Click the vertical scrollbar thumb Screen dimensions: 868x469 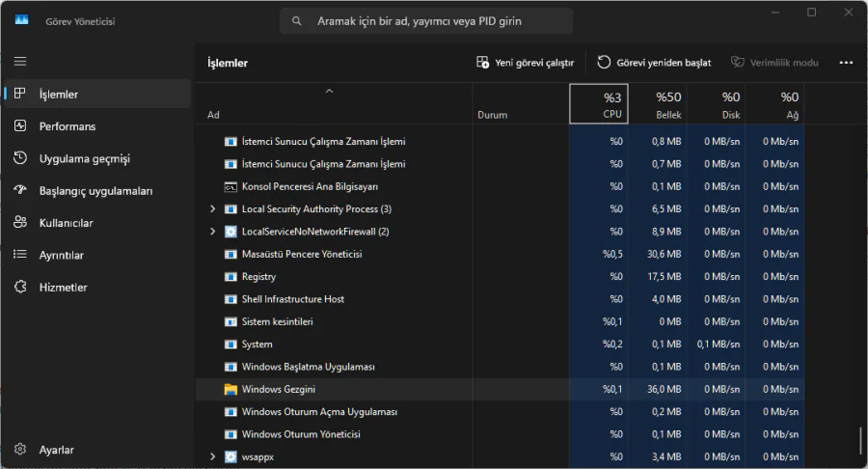tap(861, 440)
